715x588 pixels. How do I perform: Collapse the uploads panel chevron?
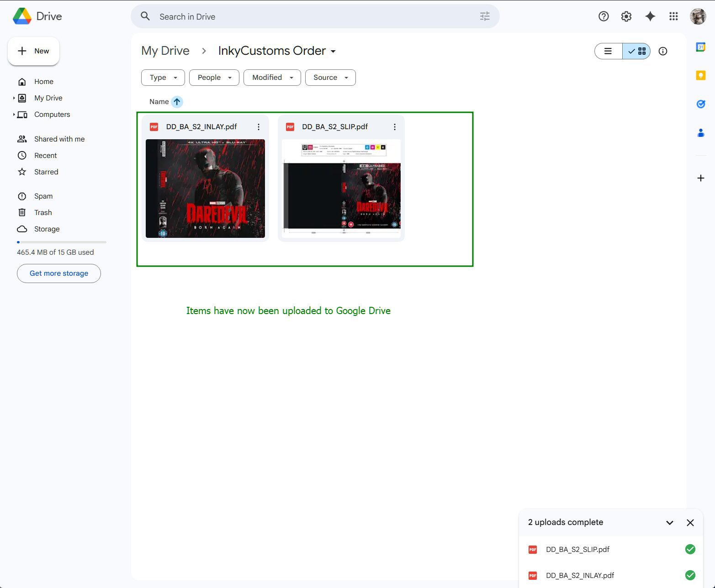pyautogui.click(x=670, y=523)
